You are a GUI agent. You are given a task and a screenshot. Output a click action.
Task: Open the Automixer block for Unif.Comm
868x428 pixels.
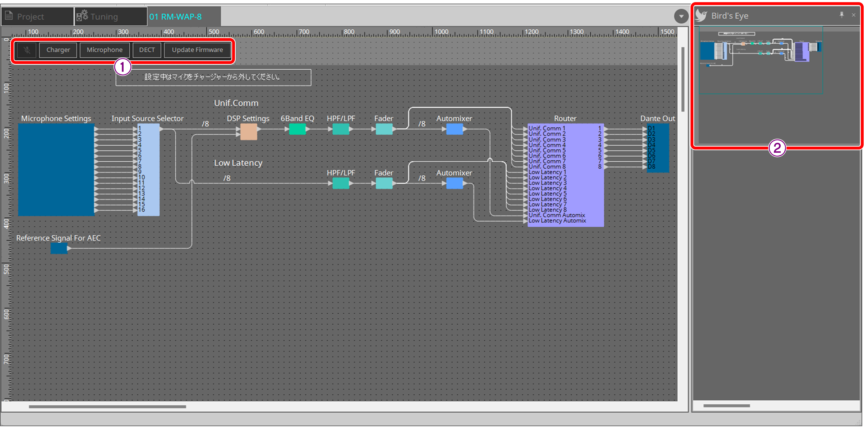coord(454,129)
